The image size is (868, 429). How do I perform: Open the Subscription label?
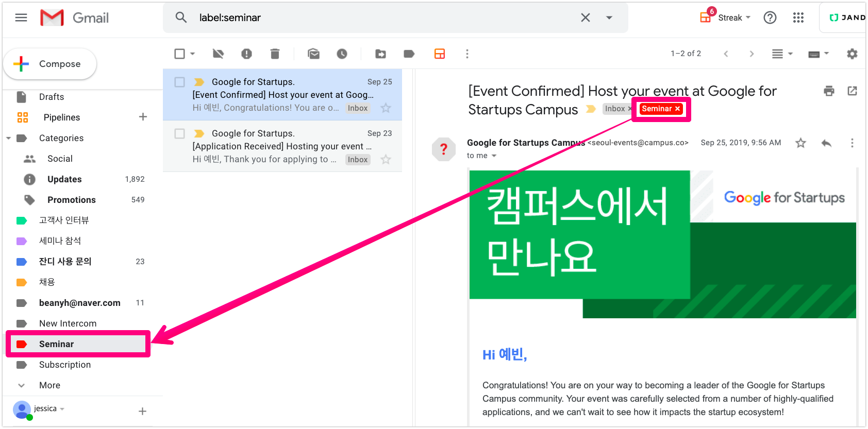(65, 365)
